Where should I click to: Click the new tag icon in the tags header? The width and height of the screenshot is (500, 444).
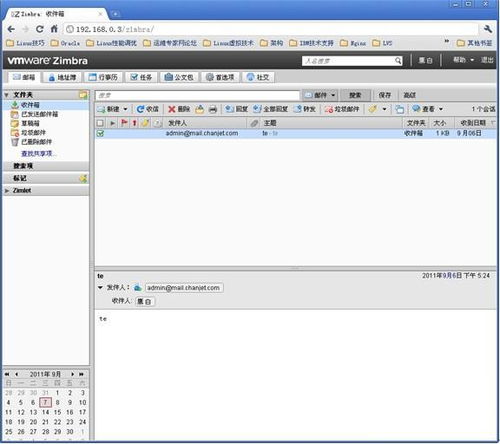pyautogui.click(x=83, y=178)
